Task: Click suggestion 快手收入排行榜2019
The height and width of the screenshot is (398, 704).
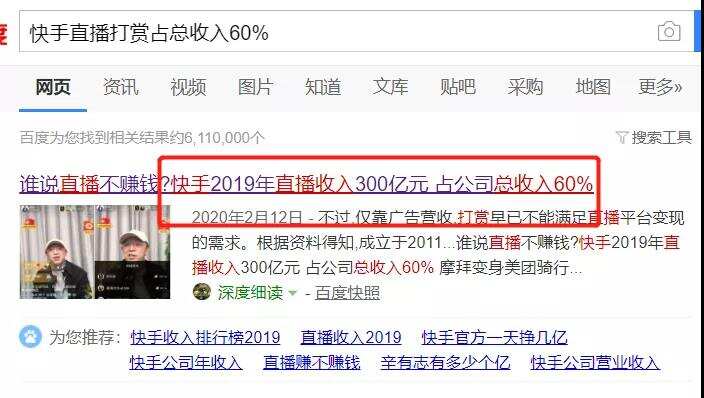Action: 205,337
